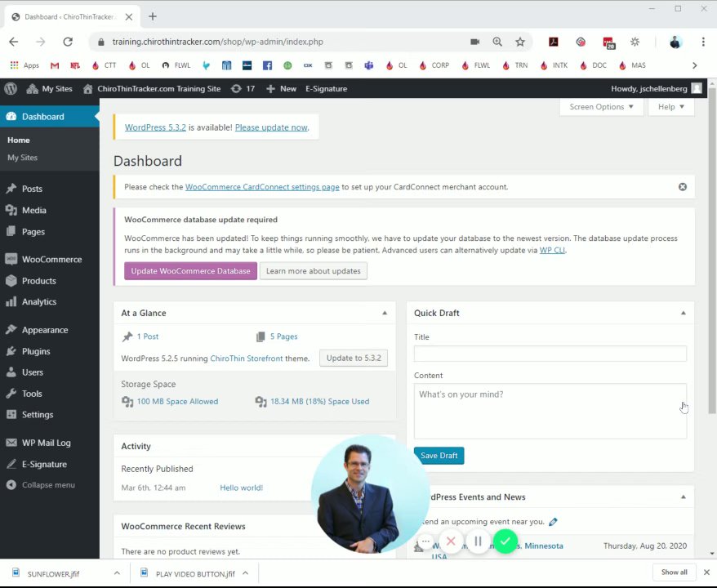The height and width of the screenshot is (588, 717).
Task: Open WooCommerce CardConnect settings page link
Action: pyautogui.click(x=262, y=187)
